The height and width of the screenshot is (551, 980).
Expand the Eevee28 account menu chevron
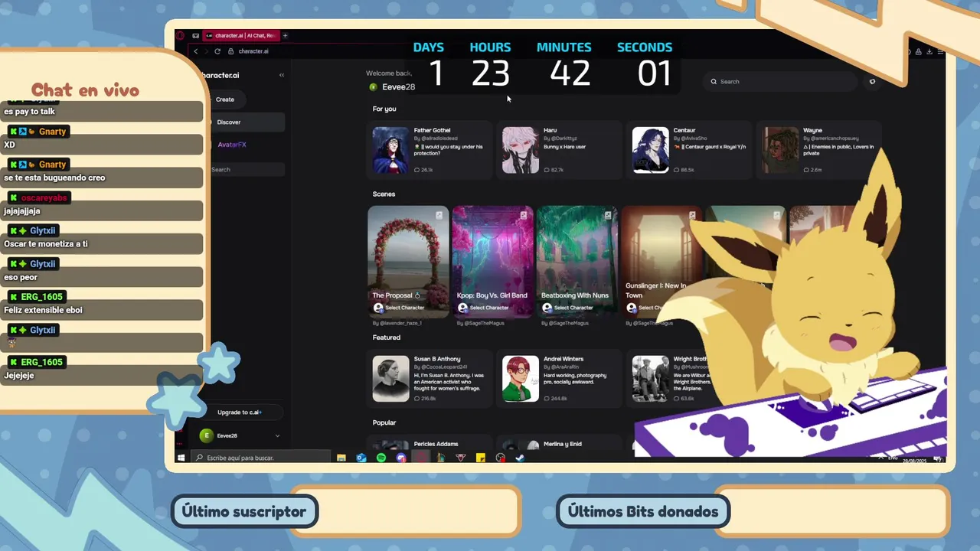click(277, 435)
